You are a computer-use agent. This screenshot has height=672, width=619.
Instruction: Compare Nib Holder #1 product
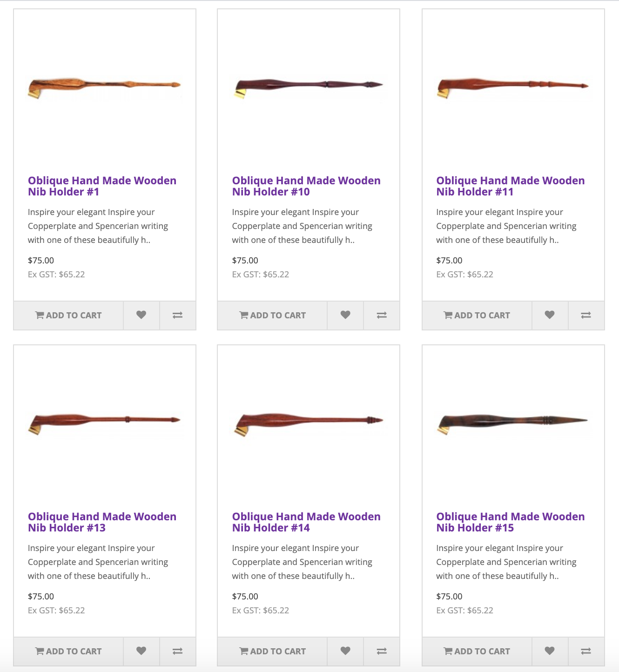point(177,315)
